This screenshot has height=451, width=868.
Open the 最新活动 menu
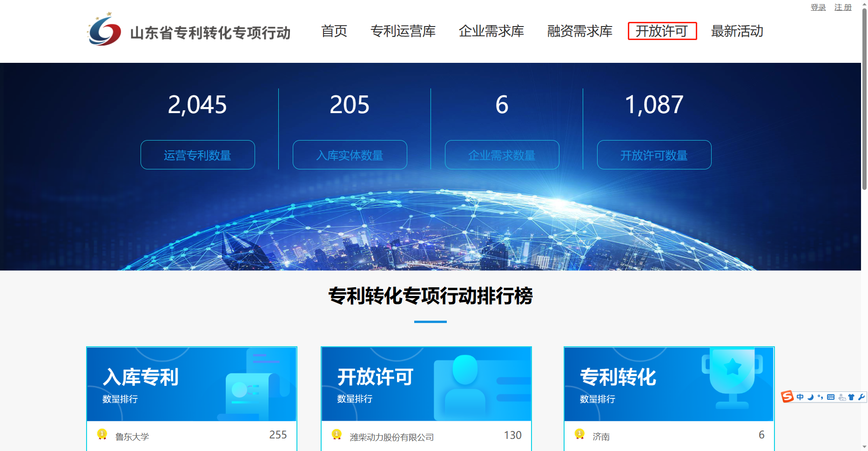click(737, 31)
